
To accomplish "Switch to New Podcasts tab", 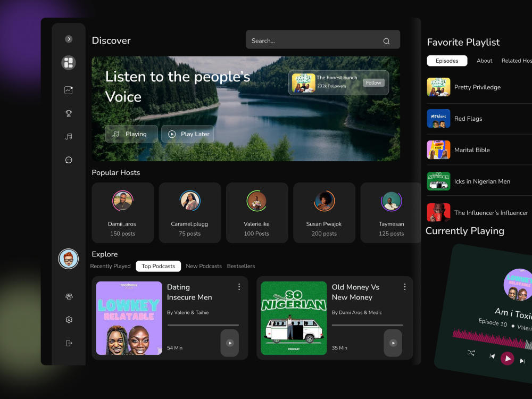I will pos(204,266).
